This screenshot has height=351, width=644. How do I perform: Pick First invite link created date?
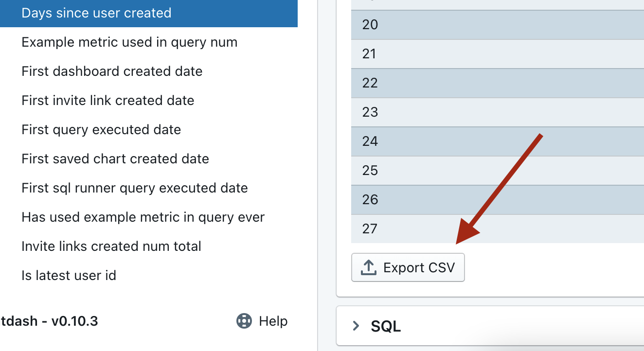click(x=108, y=101)
